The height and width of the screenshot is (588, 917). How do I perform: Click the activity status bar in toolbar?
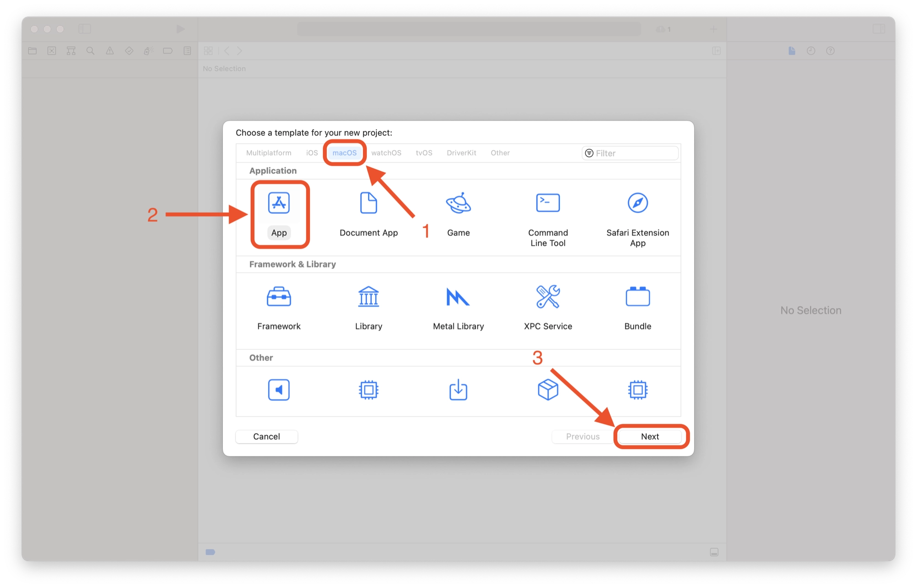click(x=469, y=29)
